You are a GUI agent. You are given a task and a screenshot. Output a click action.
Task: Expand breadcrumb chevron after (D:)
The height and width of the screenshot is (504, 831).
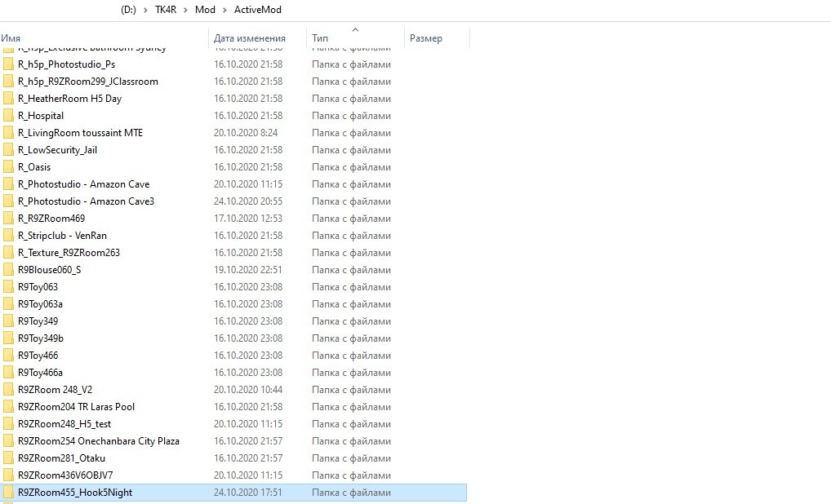coord(145,10)
